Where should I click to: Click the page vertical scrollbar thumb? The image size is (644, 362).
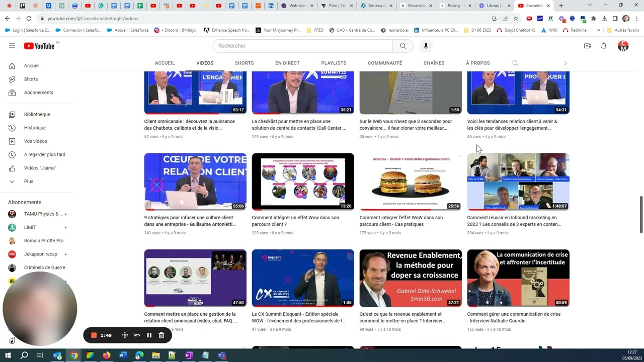pos(641,215)
